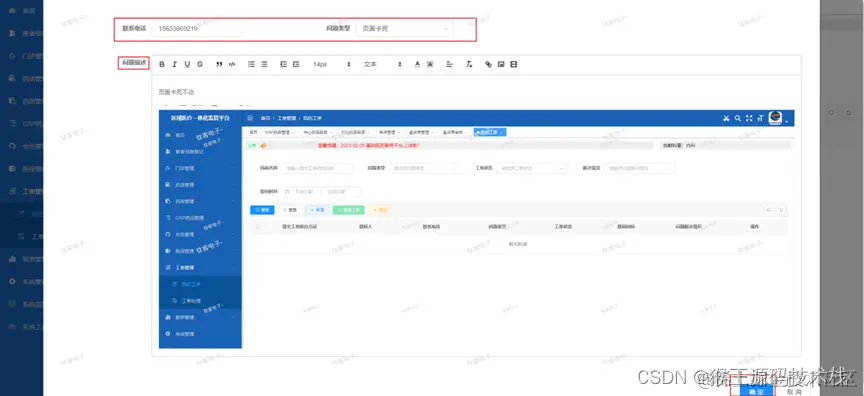
Task: Apply bullet list formatting
Action: tap(264, 64)
